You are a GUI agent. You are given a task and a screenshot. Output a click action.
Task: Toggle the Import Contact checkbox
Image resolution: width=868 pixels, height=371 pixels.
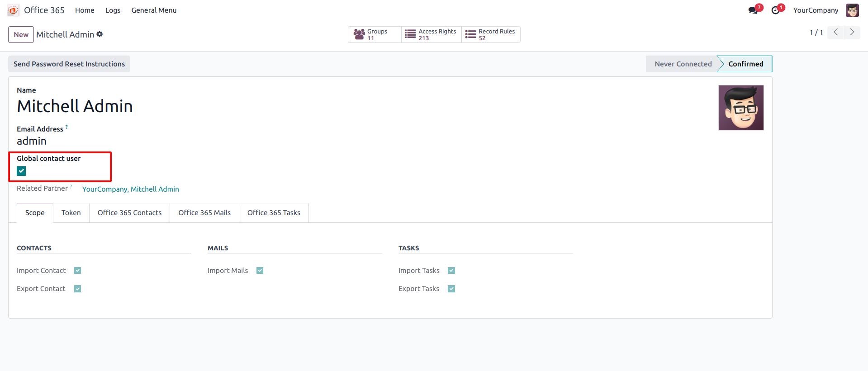tap(78, 271)
